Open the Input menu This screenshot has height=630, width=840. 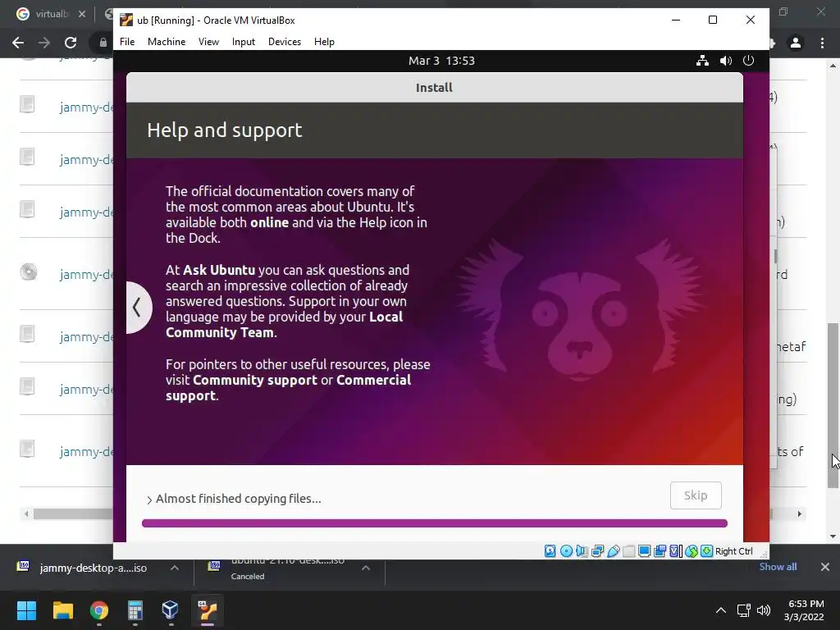pyautogui.click(x=243, y=42)
